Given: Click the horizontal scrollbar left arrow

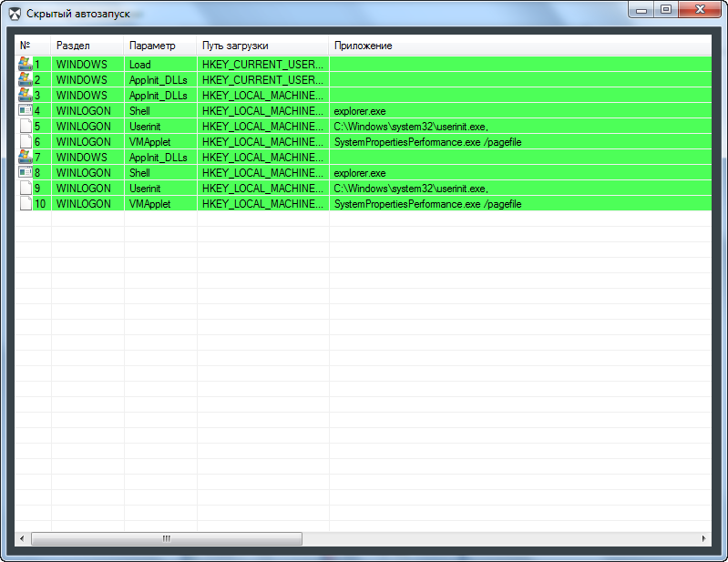Looking at the screenshot, I should [x=22, y=538].
